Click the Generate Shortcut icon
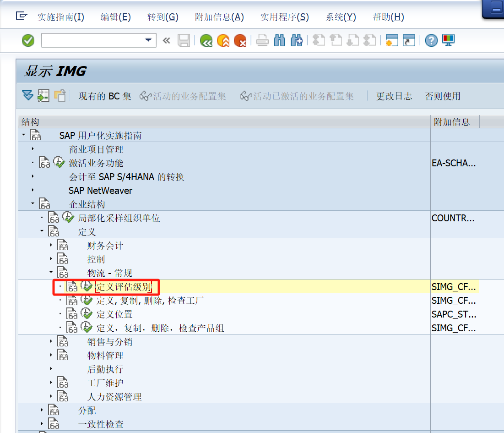 pyautogui.click(x=409, y=40)
